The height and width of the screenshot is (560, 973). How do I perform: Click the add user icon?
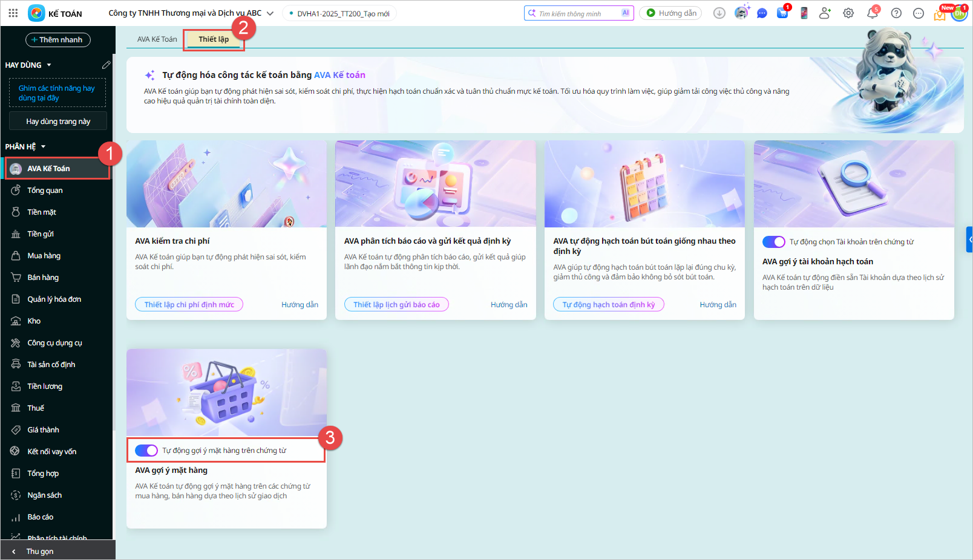coord(825,13)
